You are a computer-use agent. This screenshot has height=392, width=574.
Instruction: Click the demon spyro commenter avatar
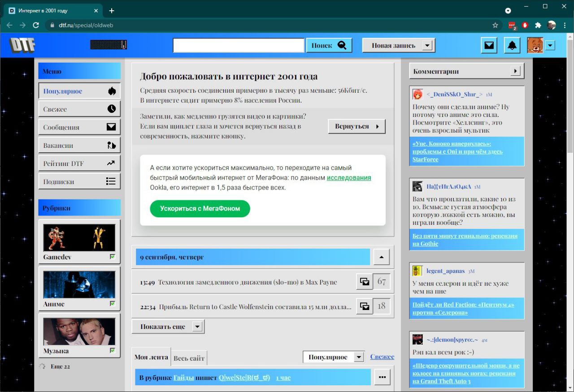(x=417, y=339)
